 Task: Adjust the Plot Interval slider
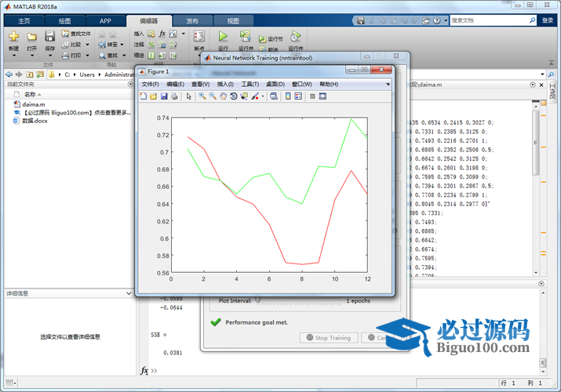click(257, 300)
